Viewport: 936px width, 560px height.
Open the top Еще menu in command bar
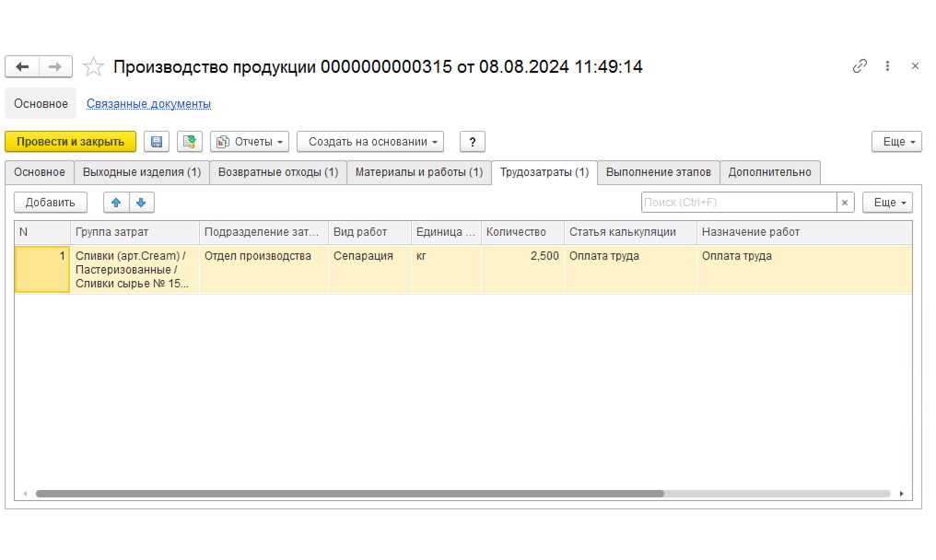click(896, 142)
